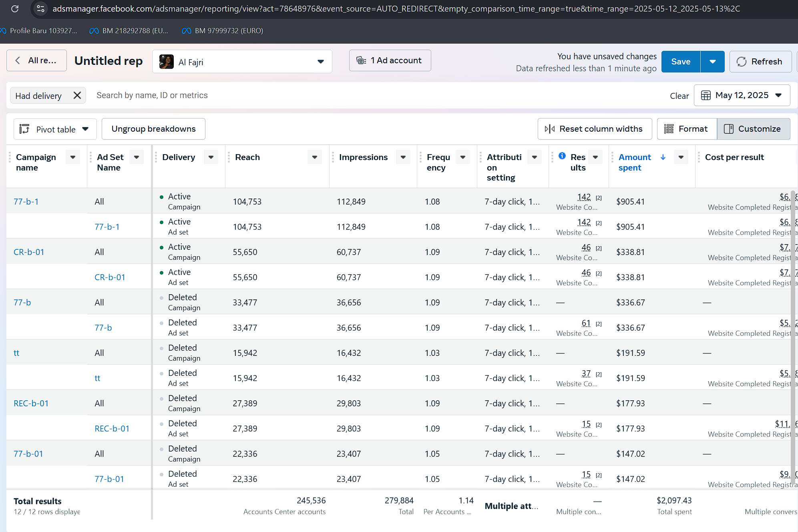The height and width of the screenshot is (532, 798).
Task: Open the May 12, 2025 date picker
Action: pyautogui.click(x=742, y=95)
